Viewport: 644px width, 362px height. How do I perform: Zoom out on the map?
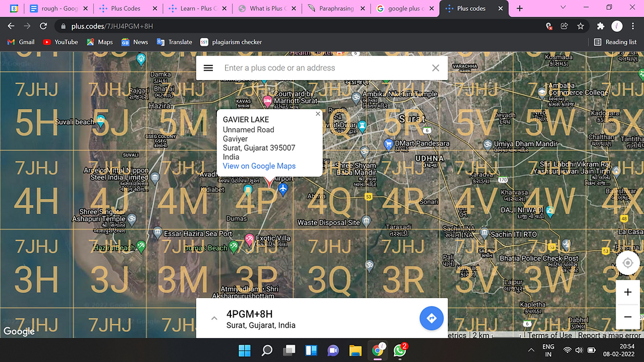pyautogui.click(x=627, y=317)
